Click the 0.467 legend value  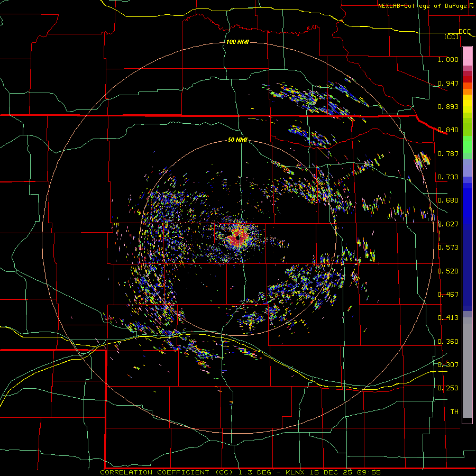[x=448, y=295]
